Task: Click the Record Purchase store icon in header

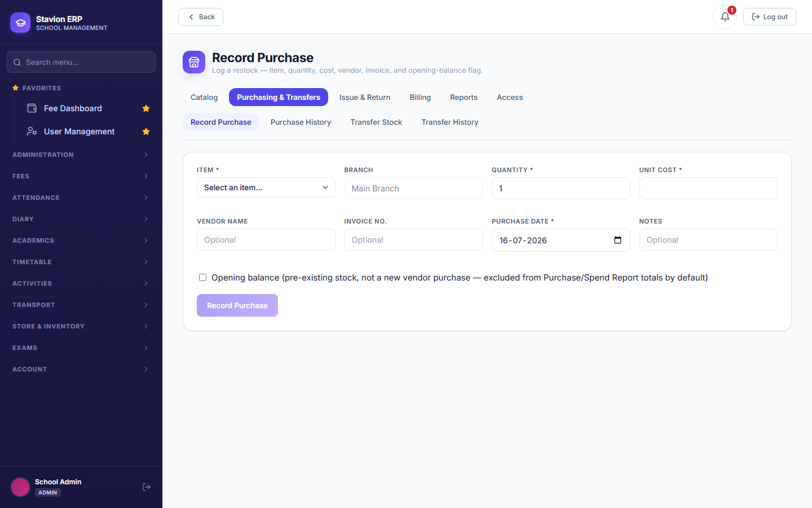Action: coord(194,62)
